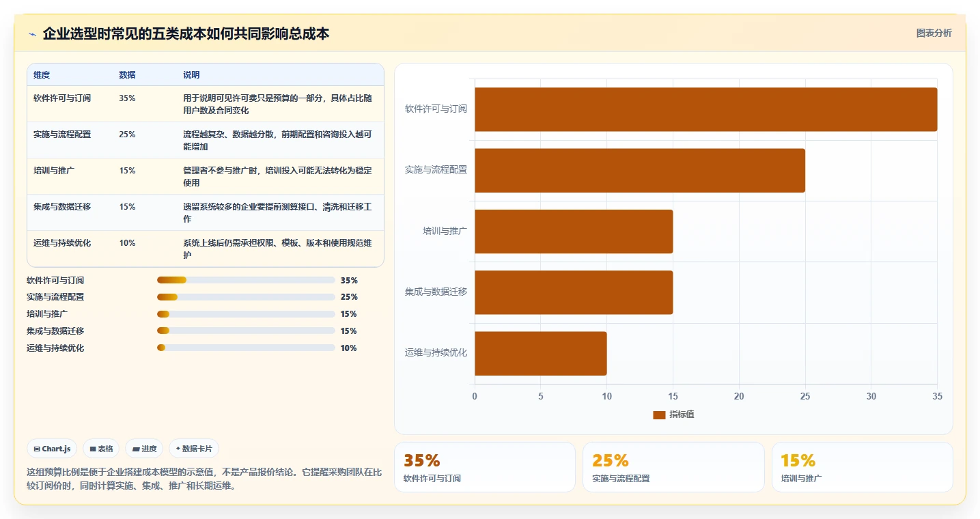The height and width of the screenshot is (519, 980).
Task: Click the 20 tick on the chart x-axis
Action: click(739, 397)
